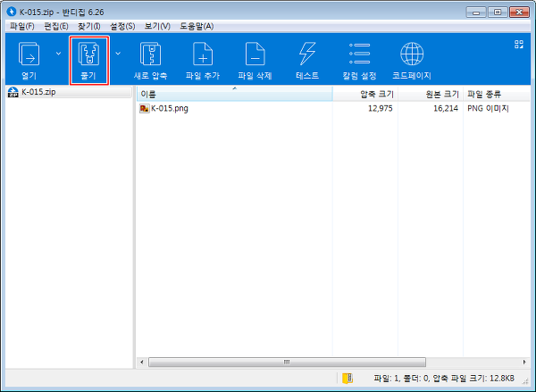Run the Test (테스트) lightning icon
The width and height of the screenshot is (536, 392).
(x=307, y=54)
